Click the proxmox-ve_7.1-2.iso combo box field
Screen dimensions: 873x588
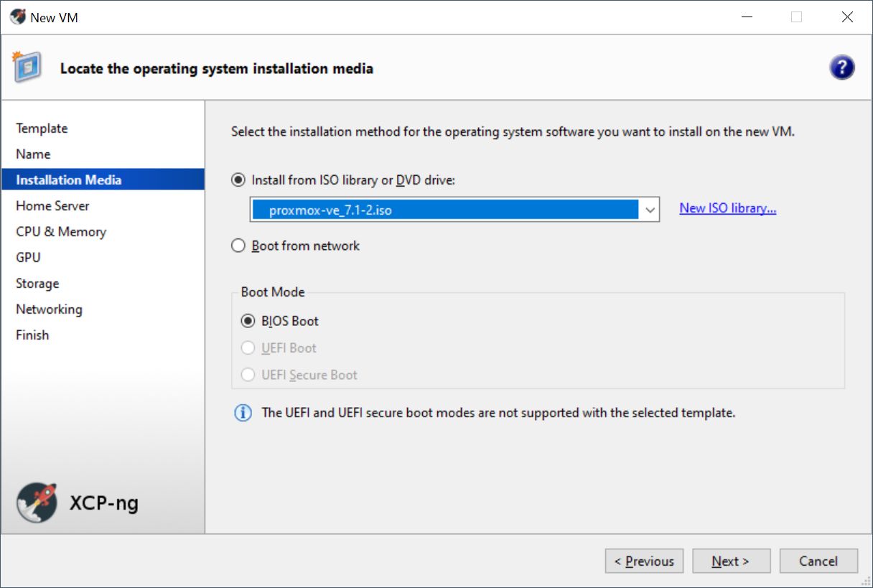click(445, 210)
